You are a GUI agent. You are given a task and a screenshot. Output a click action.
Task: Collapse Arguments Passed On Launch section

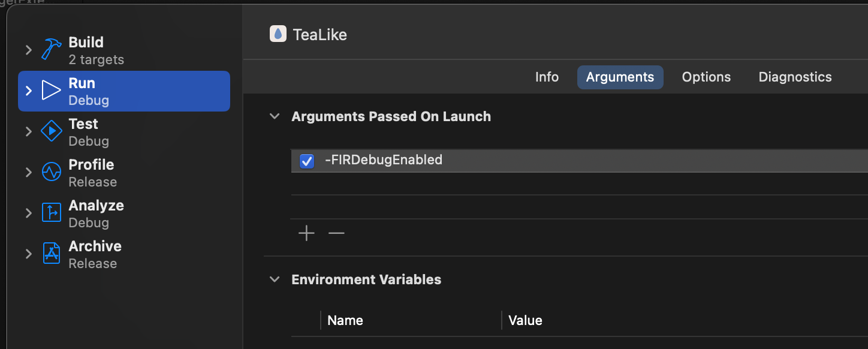pyautogui.click(x=275, y=116)
